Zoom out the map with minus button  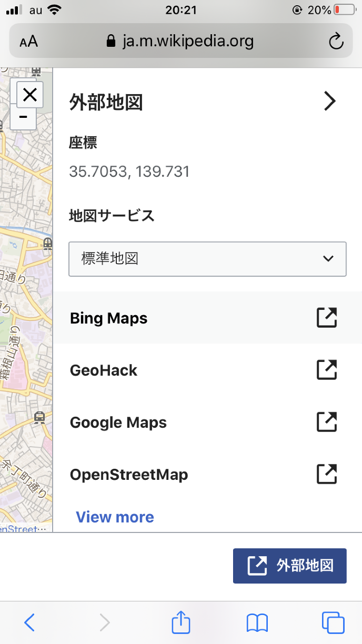tap(23, 118)
